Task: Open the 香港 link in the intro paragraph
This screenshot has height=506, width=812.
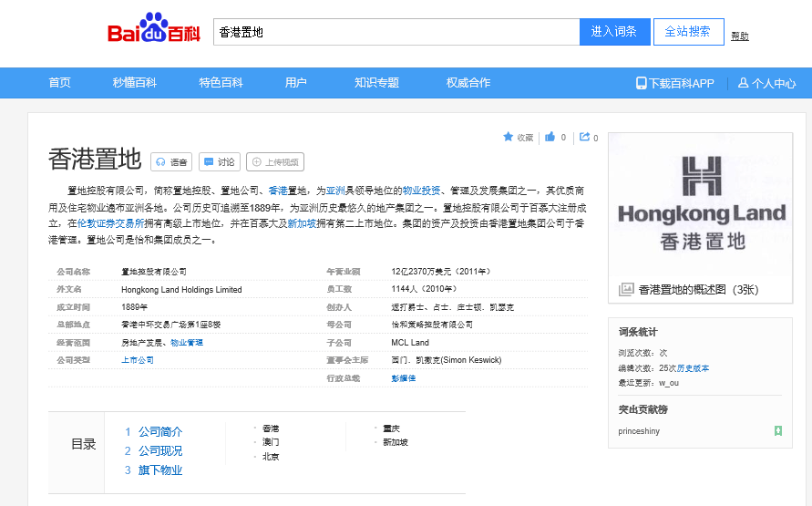Action: (278, 191)
